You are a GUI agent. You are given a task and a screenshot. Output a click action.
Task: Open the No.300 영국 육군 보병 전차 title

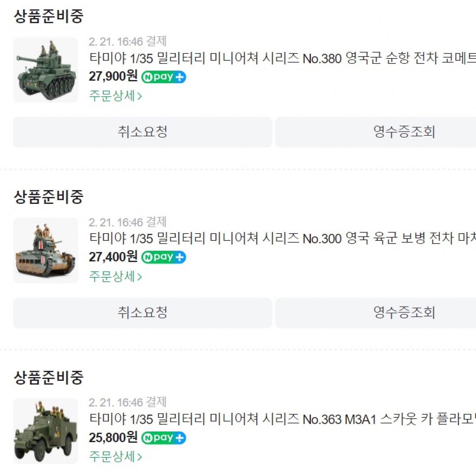(283, 239)
